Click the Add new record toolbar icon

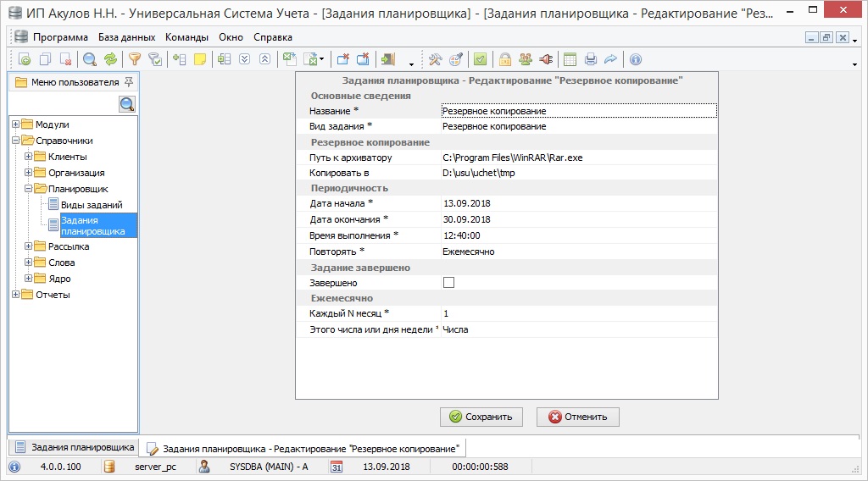click(x=25, y=59)
